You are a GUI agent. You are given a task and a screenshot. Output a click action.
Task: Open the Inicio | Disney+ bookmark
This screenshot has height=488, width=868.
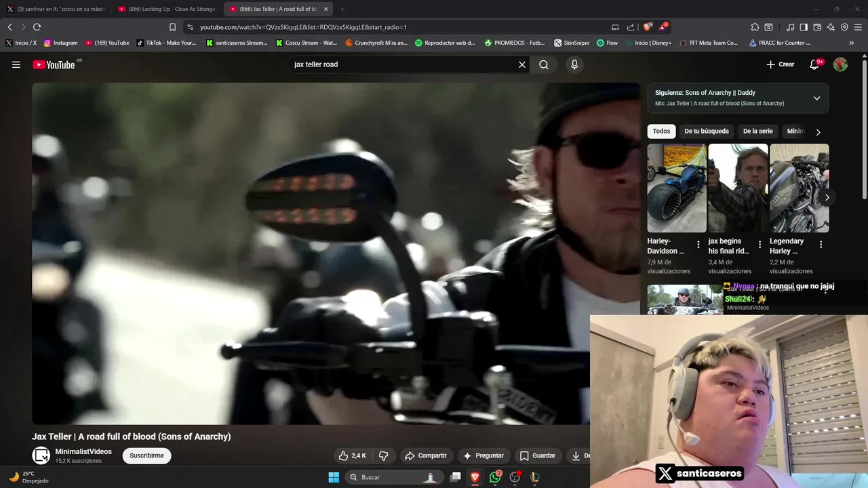coord(648,43)
